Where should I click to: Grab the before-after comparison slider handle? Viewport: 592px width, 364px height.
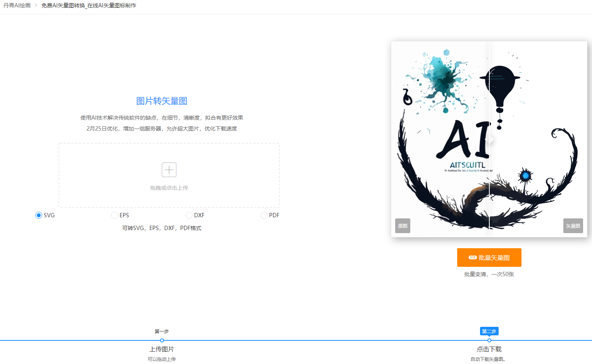point(489,140)
